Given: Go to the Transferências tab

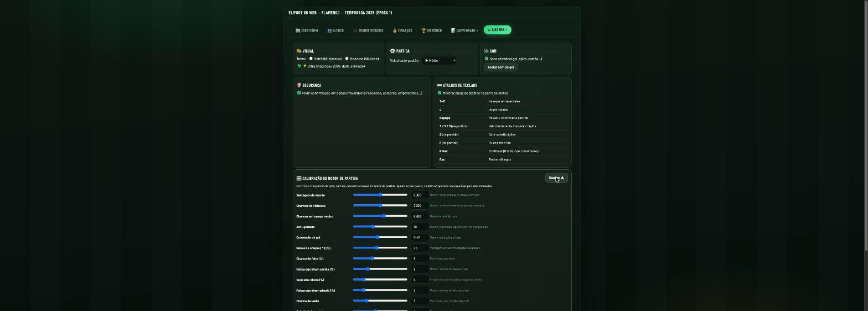Looking at the screenshot, I should pos(368,30).
